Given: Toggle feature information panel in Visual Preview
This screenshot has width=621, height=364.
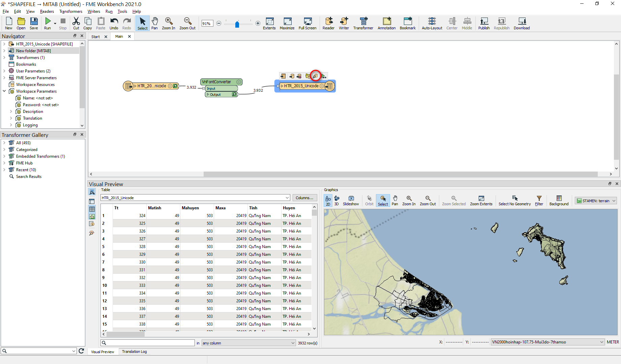Looking at the screenshot, I should coord(92,224).
